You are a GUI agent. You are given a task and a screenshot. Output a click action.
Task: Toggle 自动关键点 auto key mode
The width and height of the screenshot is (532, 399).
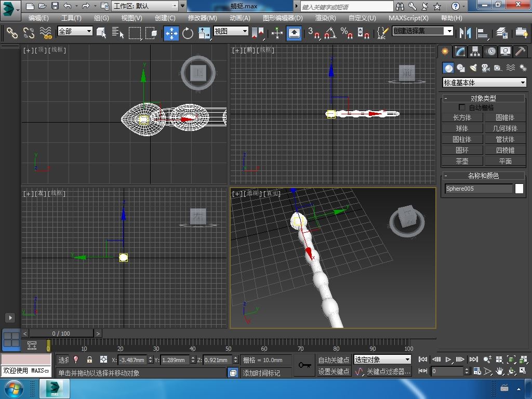coord(334,360)
